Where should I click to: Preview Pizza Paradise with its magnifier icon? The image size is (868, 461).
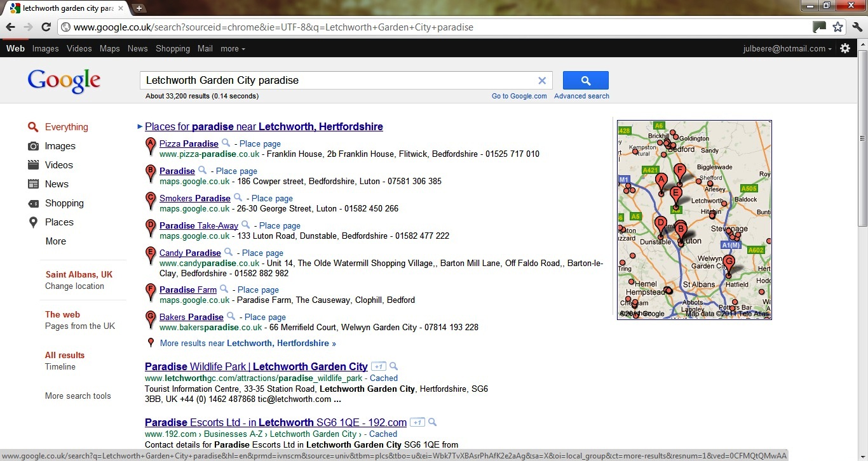point(226,144)
